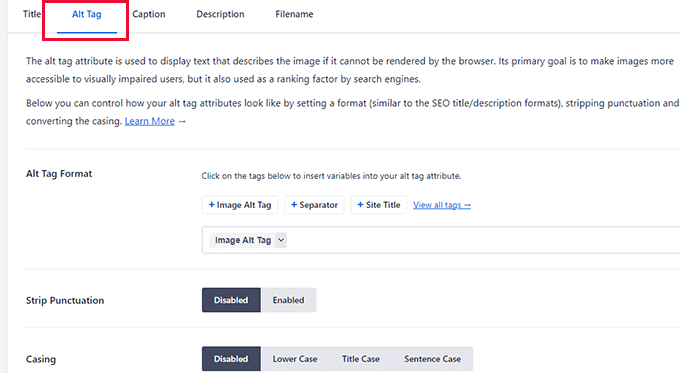680x373 pixels.
Task: Select the Image Alt Tag chip label
Action: click(243, 240)
